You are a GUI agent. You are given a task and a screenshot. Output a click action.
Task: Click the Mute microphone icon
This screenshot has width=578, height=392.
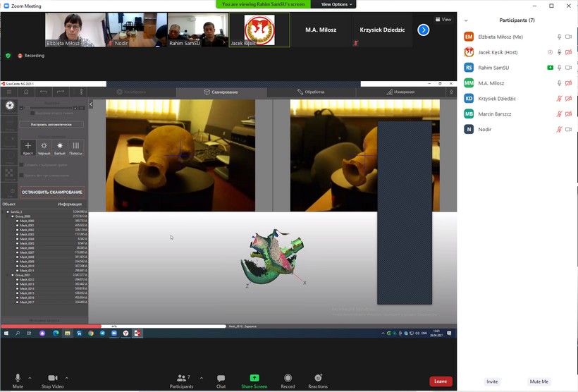(18, 379)
